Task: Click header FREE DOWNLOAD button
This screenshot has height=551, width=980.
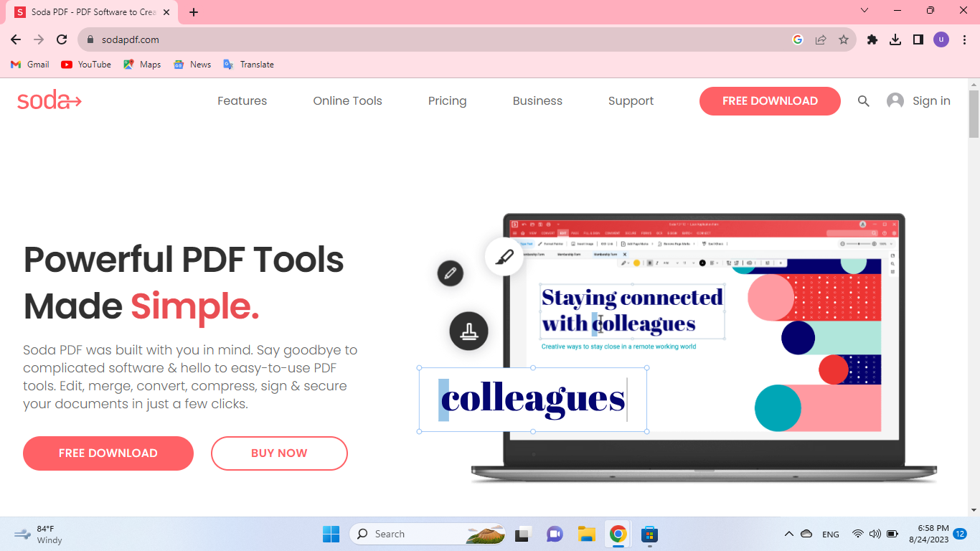Action: pos(770,101)
